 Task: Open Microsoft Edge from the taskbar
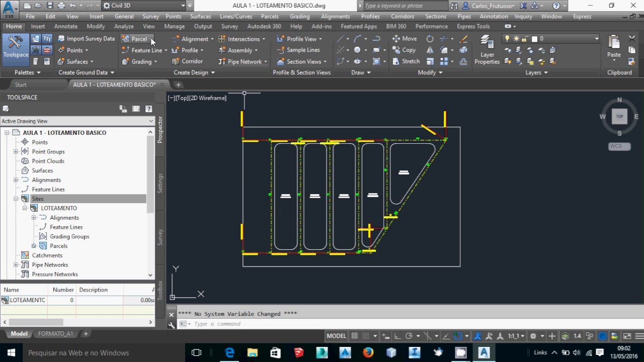tap(229, 352)
